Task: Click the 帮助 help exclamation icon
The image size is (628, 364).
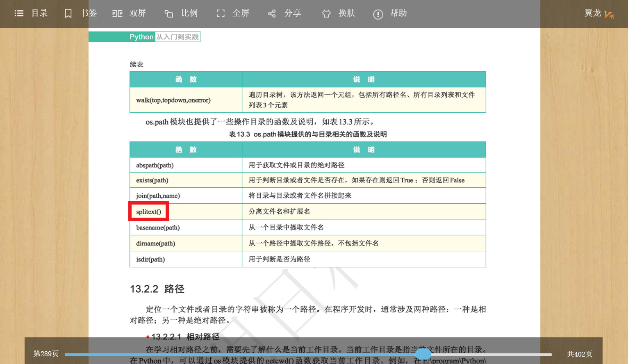Action: click(378, 14)
